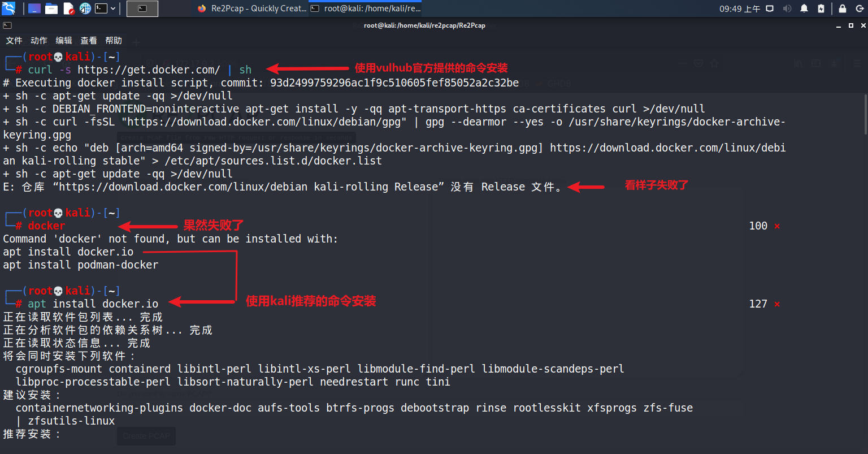The width and height of the screenshot is (868, 454).
Task: Open the notifications bell icon
Action: tap(805, 8)
